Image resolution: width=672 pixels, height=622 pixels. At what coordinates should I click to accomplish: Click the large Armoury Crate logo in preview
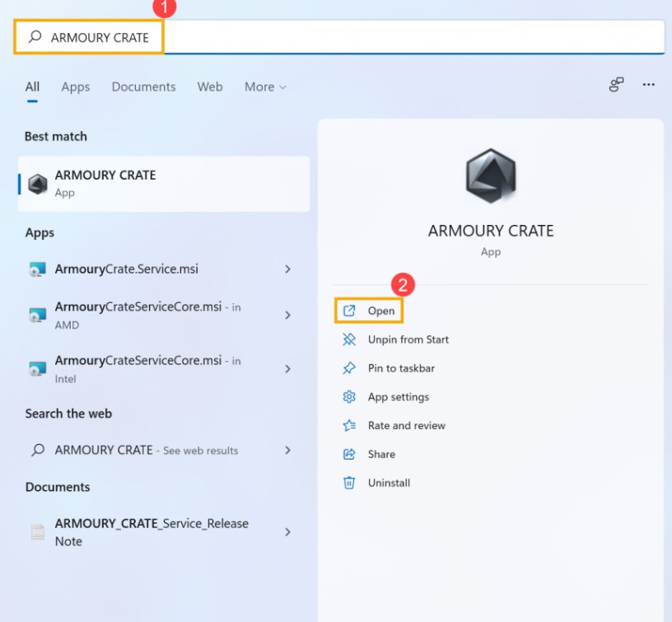coord(491,175)
